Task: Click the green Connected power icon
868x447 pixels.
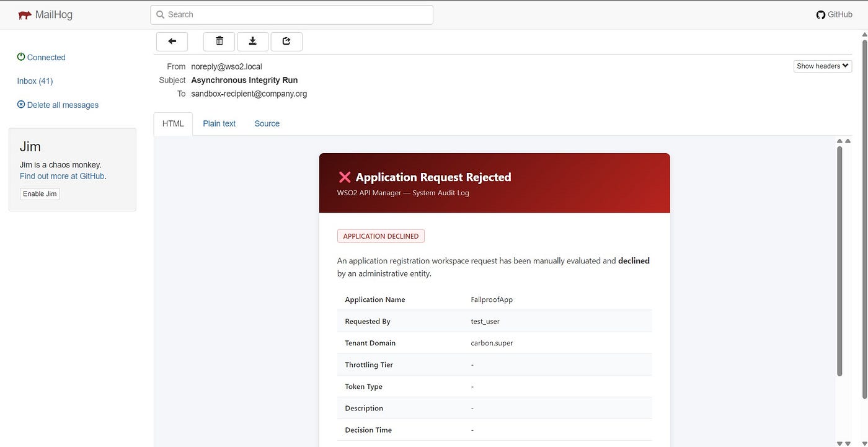Action: (21, 57)
